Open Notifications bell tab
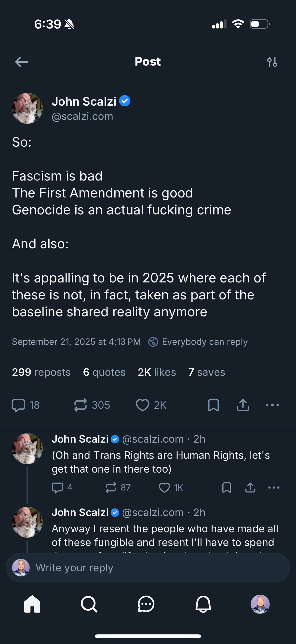 coord(203,604)
